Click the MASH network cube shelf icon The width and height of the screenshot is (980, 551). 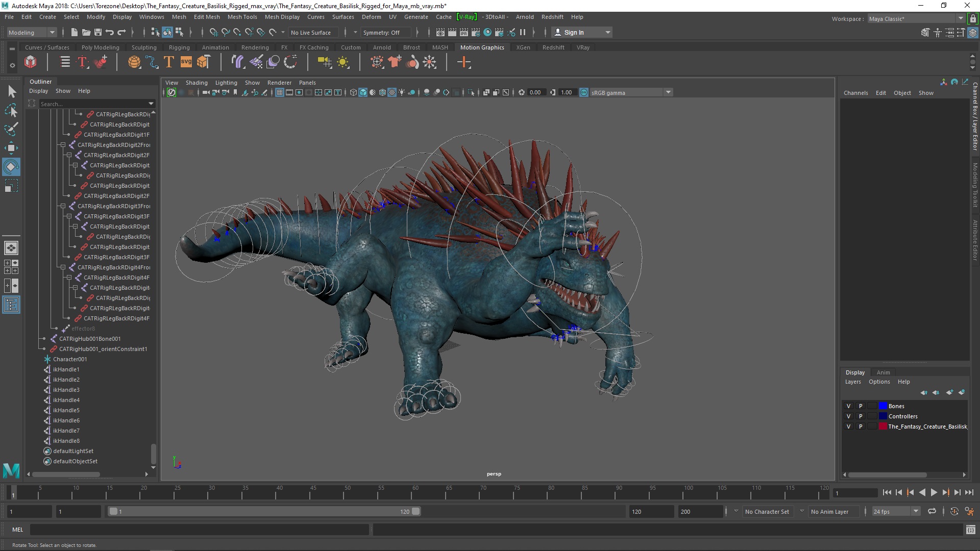(31, 62)
